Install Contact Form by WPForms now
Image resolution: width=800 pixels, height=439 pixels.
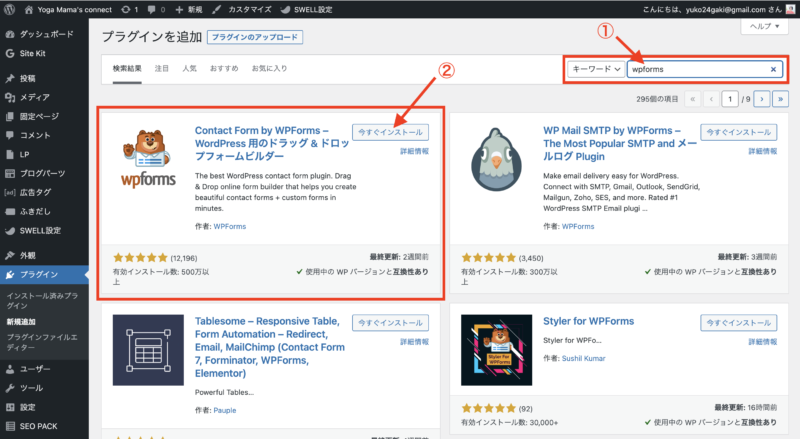coord(390,132)
